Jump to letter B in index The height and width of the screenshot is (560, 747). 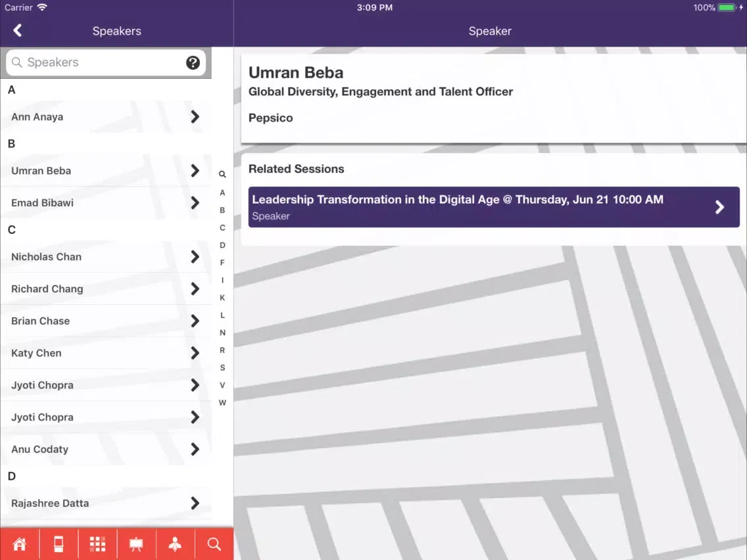(222, 210)
